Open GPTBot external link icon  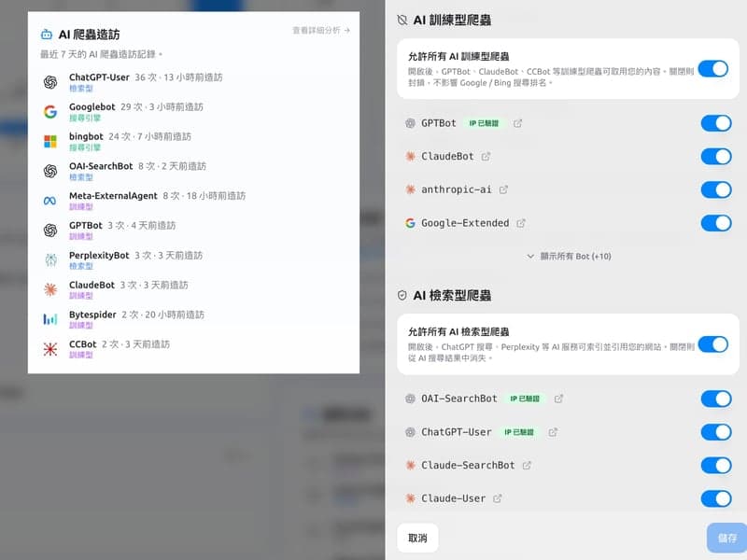pyautogui.click(x=518, y=123)
